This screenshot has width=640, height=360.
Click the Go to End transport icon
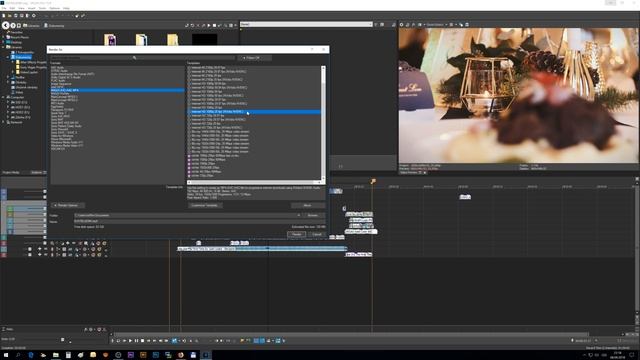point(154,340)
